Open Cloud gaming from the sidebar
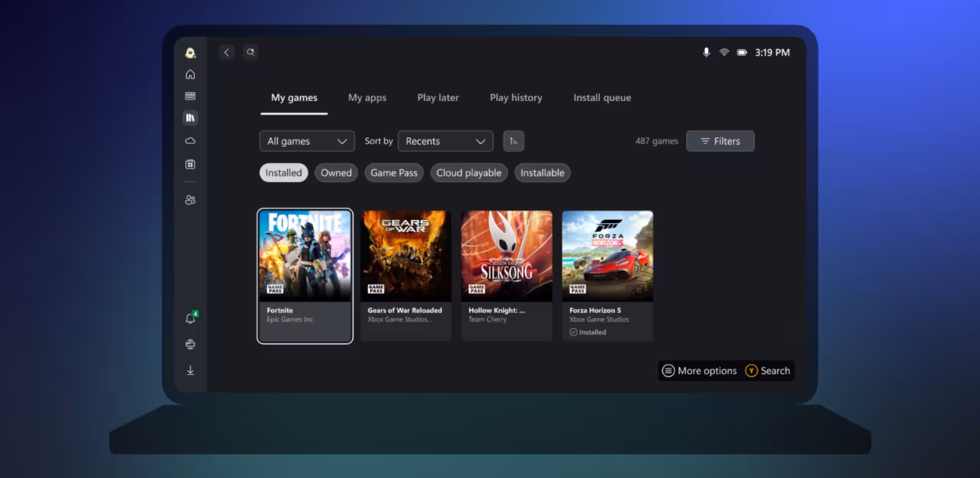980x478 pixels. click(x=190, y=141)
